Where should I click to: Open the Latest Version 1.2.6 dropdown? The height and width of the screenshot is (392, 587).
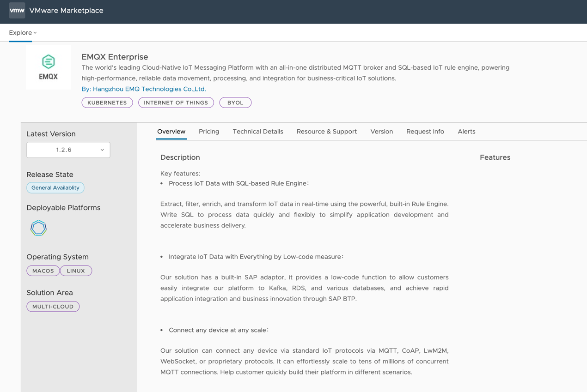pos(68,150)
